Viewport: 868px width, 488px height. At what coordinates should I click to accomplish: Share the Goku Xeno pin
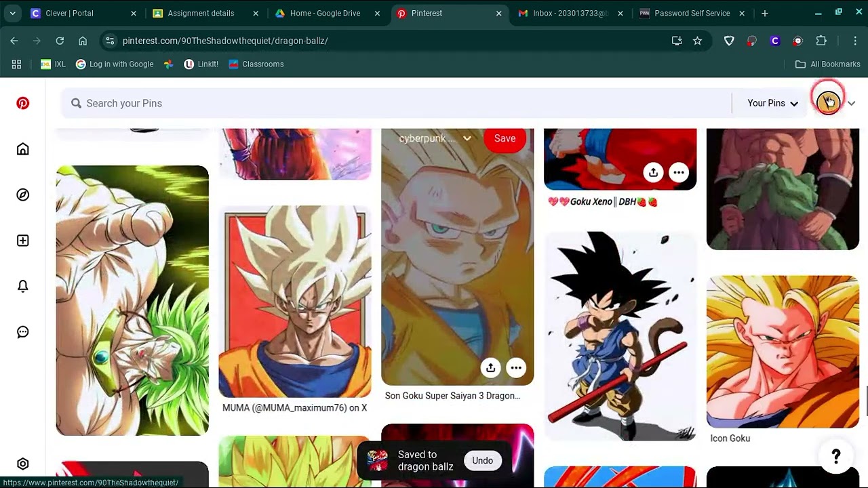653,172
